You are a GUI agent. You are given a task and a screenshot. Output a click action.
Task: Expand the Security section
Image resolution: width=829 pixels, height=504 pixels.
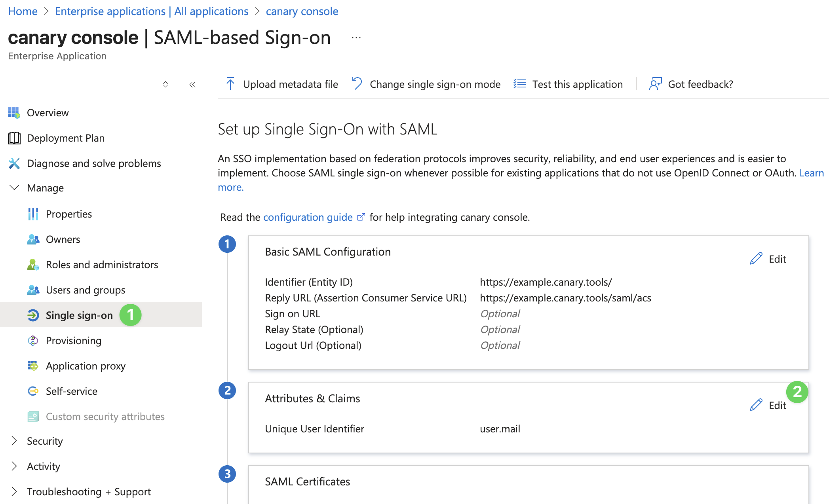pyautogui.click(x=14, y=441)
